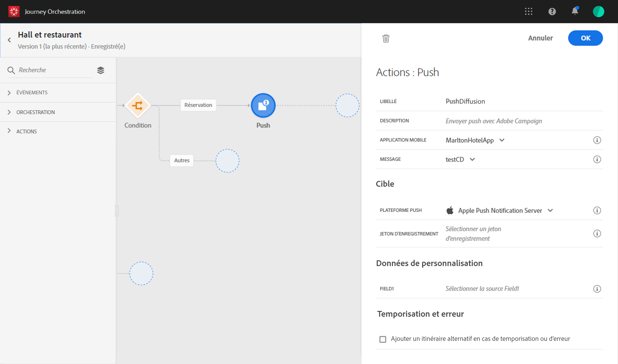Image resolution: width=618 pixels, height=364 pixels.
Task: Open the app switcher grid icon
Action: pos(529,12)
